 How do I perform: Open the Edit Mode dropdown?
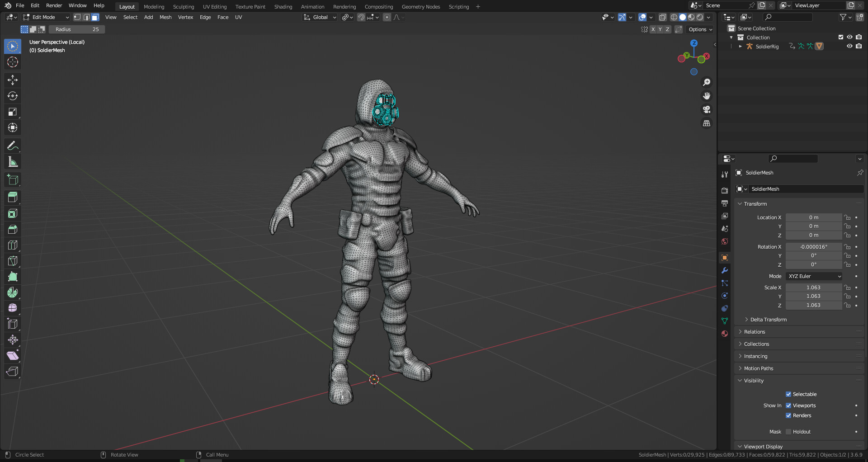click(46, 17)
